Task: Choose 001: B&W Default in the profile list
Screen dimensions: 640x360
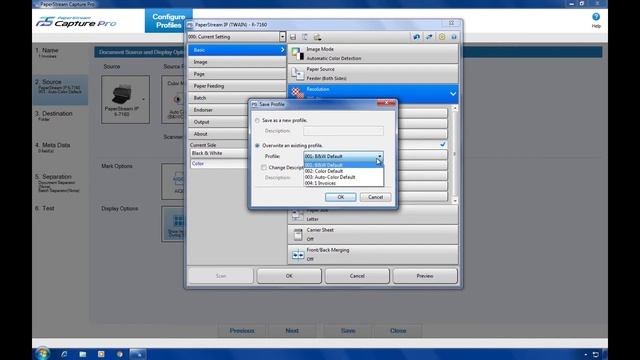Action: pos(343,165)
